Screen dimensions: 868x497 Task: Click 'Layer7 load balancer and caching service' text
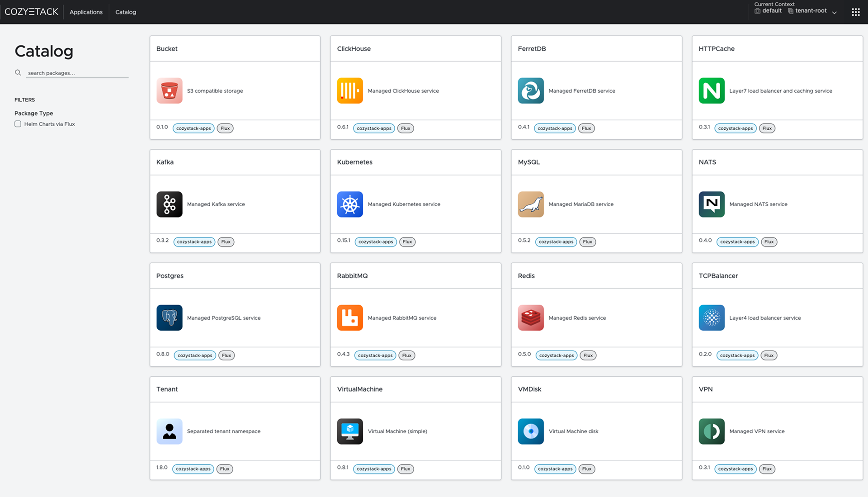pos(781,91)
